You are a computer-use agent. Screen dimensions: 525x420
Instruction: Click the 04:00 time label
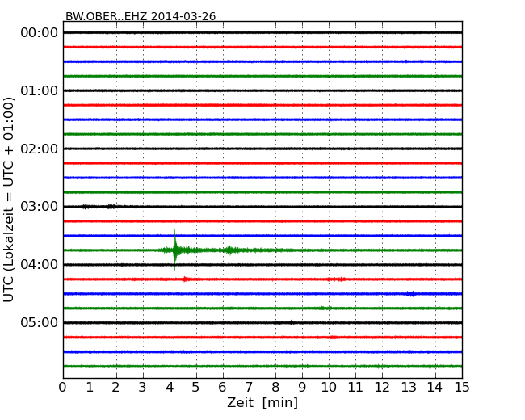click(40, 265)
